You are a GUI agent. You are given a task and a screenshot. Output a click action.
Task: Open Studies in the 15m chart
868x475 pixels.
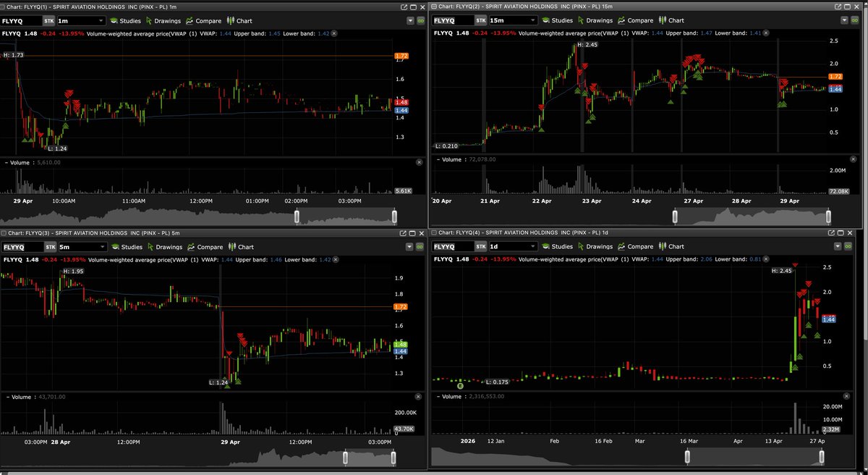click(x=557, y=20)
